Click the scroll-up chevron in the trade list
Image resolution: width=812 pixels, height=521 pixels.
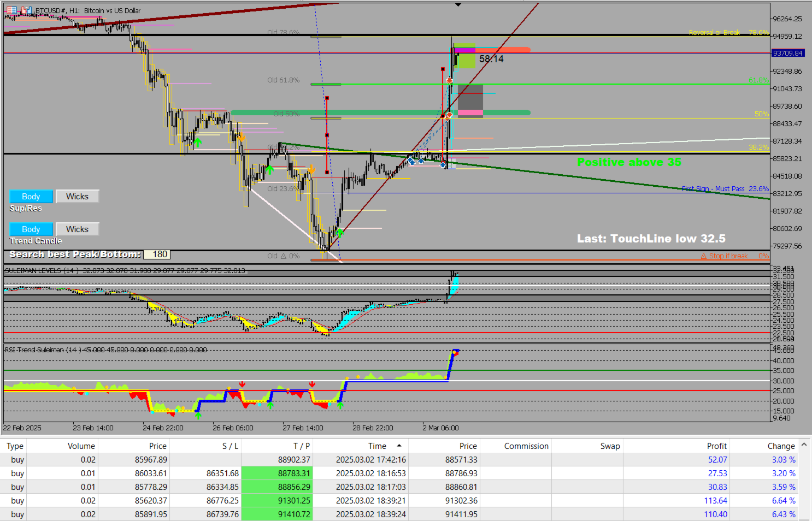click(804, 445)
